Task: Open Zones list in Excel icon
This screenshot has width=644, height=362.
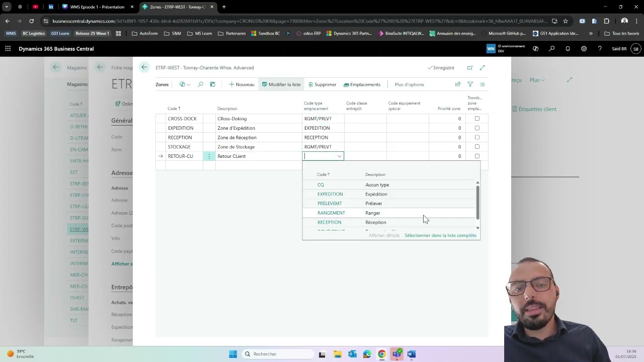Action: coord(213,84)
